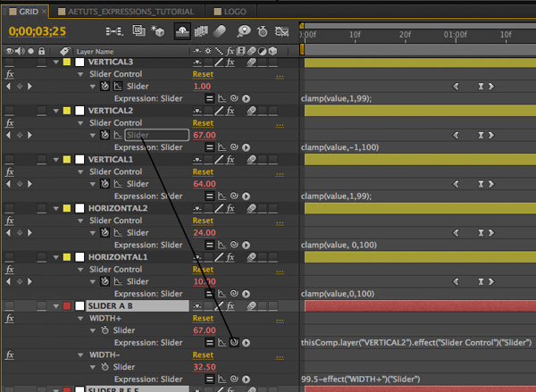The height and width of the screenshot is (392, 536).
Task: Show expression graph for VERTICAL1 Slider
Action: pyautogui.click(x=222, y=196)
